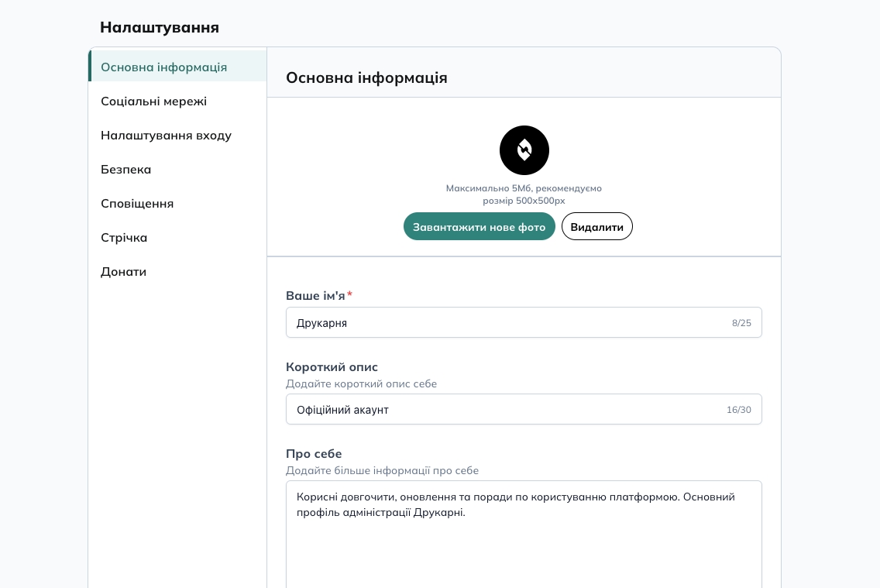Screen dimensions: 880x588
Task: Click the Короткий опис input field
Action: [504, 409]
